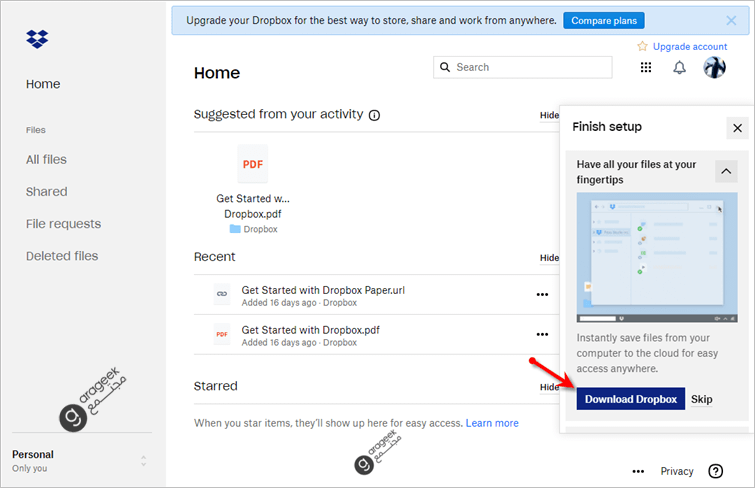Open the apps grid icon

tap(646, 67)
